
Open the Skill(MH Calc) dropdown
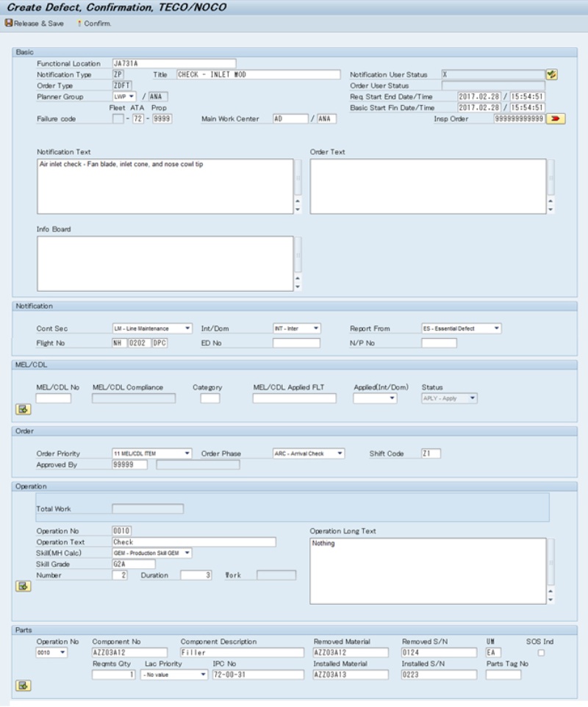point(187,553)
